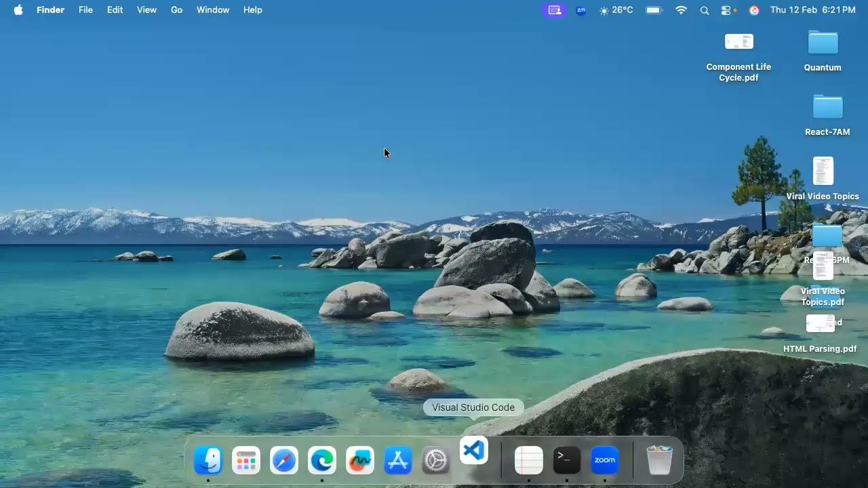Switch to Terminal in the Dock

567,460
